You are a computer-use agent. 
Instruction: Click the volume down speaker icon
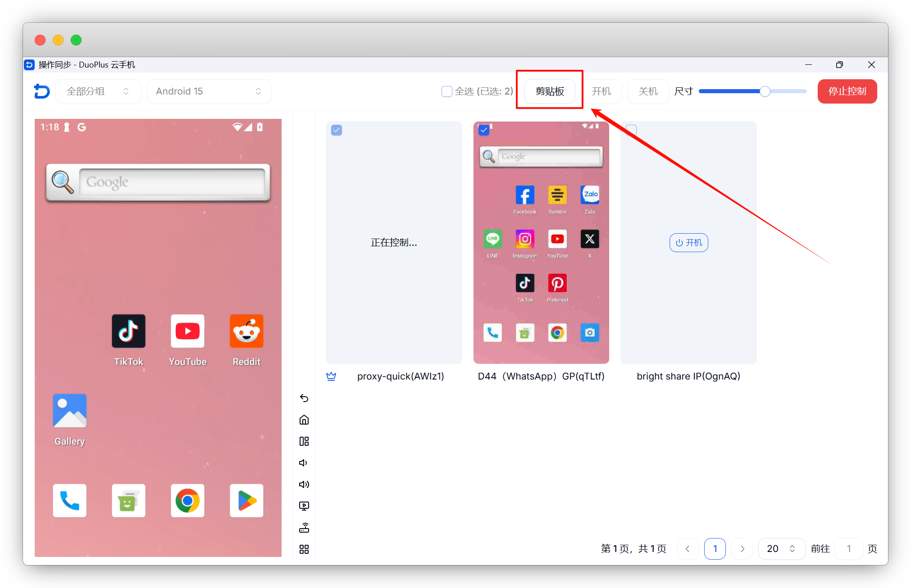click(x=304, y=463)
